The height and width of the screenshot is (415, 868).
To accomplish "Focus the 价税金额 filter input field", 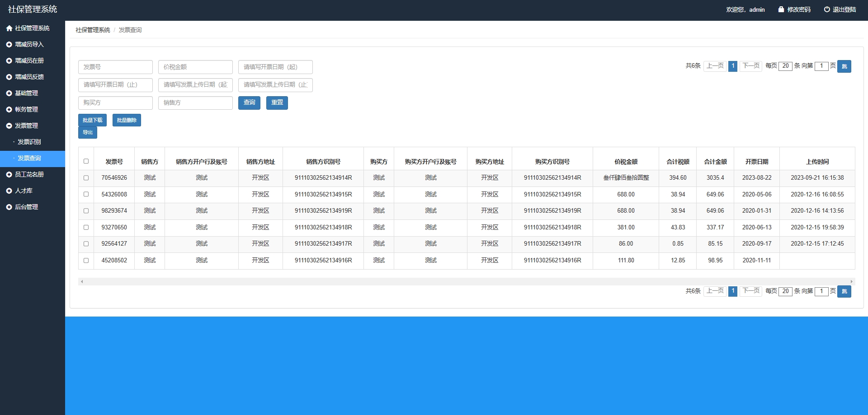I will [195, 67].
